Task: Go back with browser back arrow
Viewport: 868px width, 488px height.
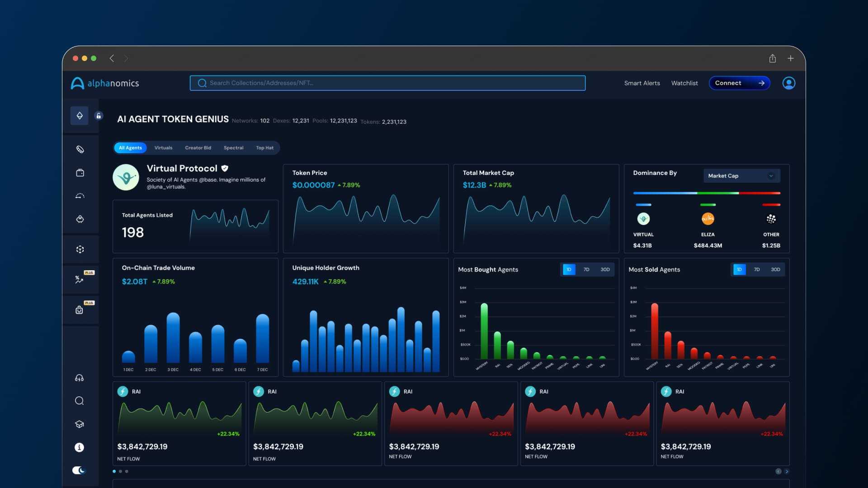Action: [112, 58]
